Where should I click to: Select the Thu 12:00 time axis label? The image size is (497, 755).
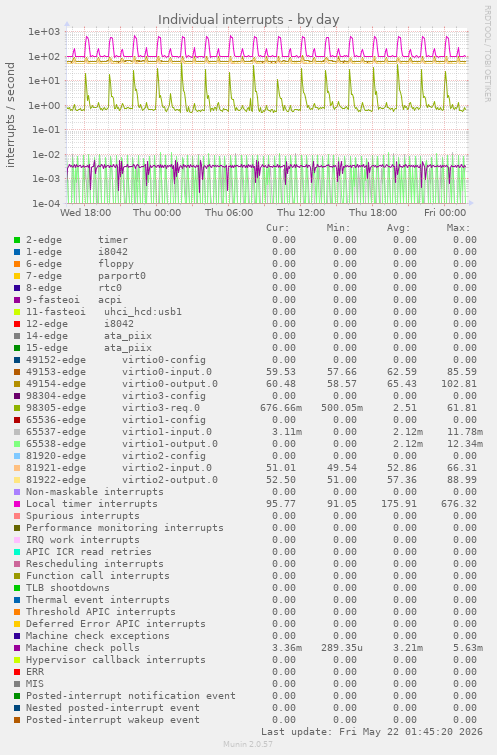[301, 212]
